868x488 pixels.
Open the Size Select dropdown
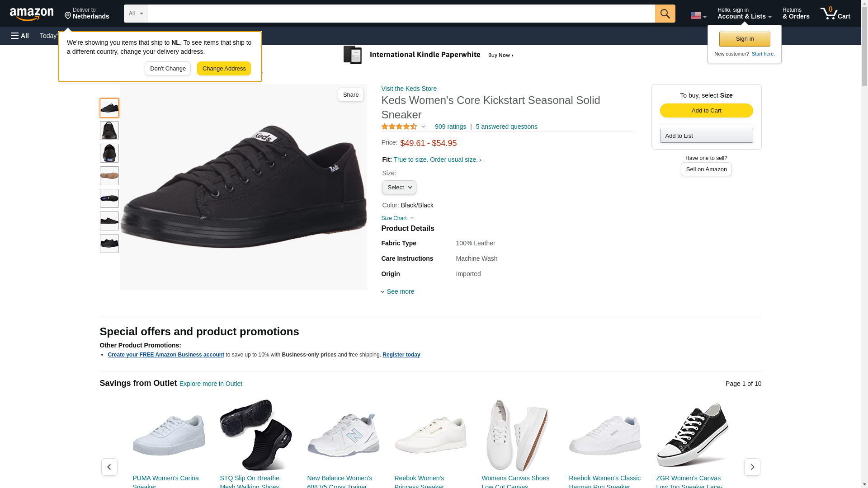[399, 187]
